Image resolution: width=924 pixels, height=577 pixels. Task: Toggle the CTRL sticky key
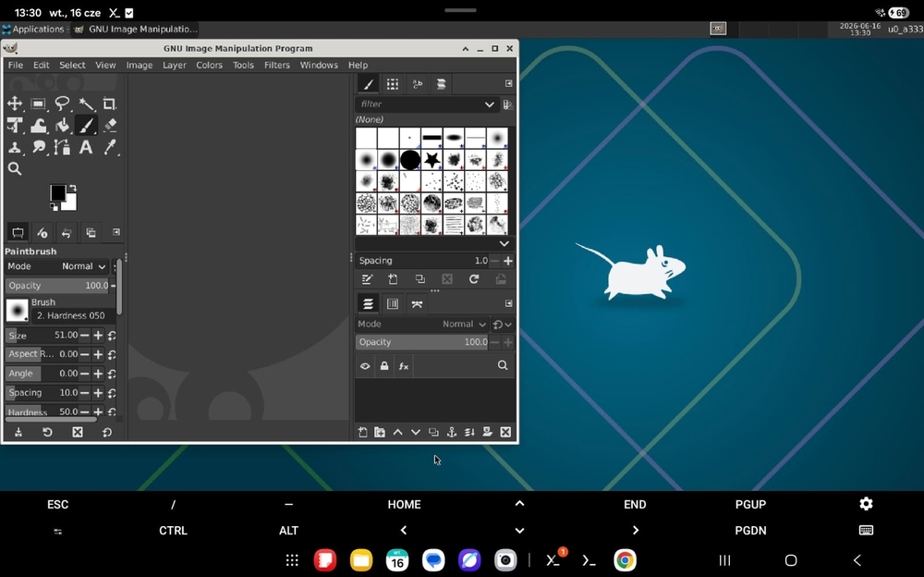pyautogui.click(x=174, y=531)
